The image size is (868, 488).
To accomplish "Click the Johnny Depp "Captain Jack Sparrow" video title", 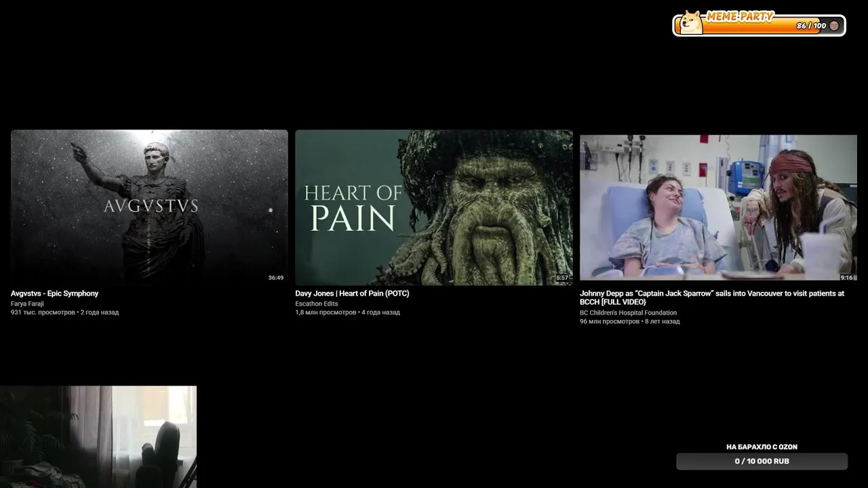I will pyautogui.click(x=712, y=298).
